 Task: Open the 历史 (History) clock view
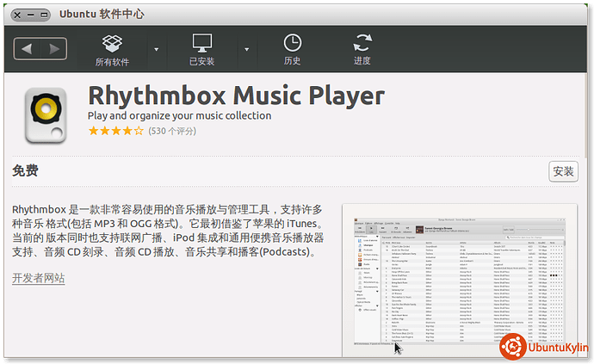point(292,50)
